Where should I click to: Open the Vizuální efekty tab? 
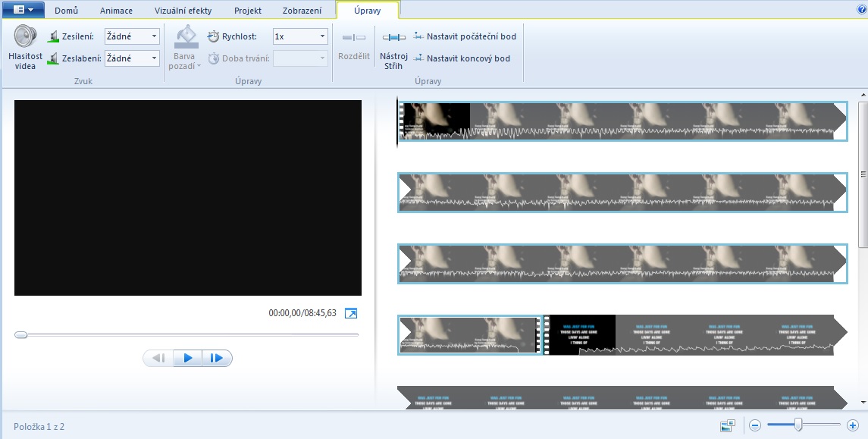tap(183, 11)
